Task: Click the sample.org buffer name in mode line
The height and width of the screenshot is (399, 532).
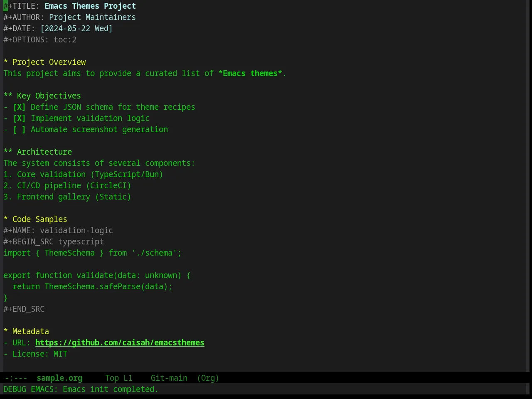Action: point(59,378)
